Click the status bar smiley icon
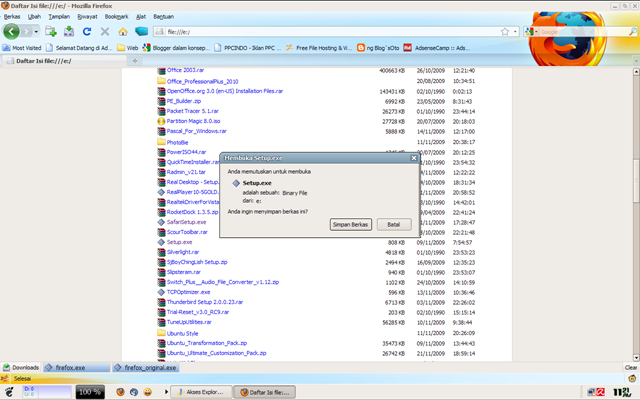640x400 pixels. click(x=632, y=378)
